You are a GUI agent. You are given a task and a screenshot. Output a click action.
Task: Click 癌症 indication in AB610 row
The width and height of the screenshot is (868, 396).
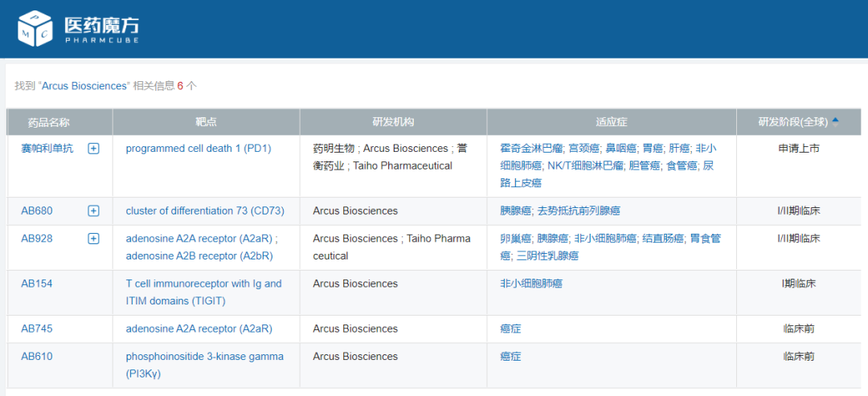(510, 357)
